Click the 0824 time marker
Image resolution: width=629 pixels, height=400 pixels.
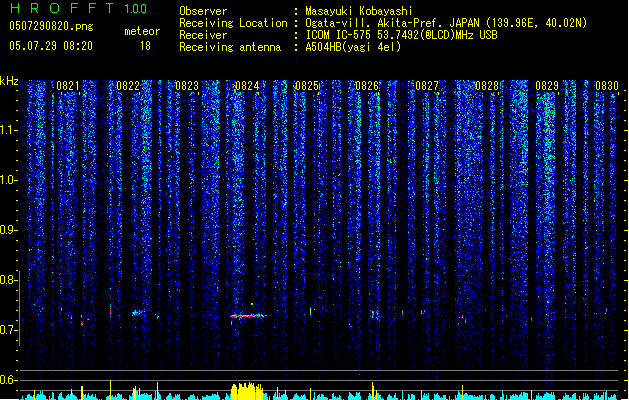click(247, 86)
